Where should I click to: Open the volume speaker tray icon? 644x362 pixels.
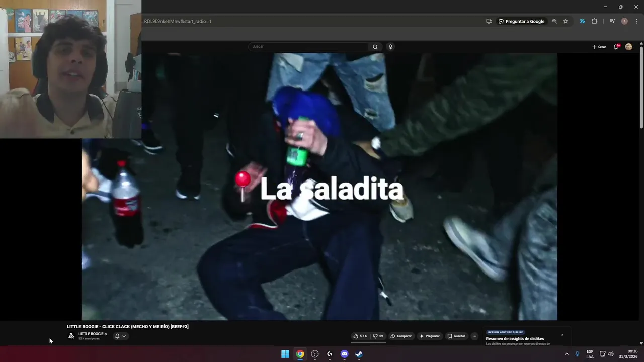tap(611, 354)
